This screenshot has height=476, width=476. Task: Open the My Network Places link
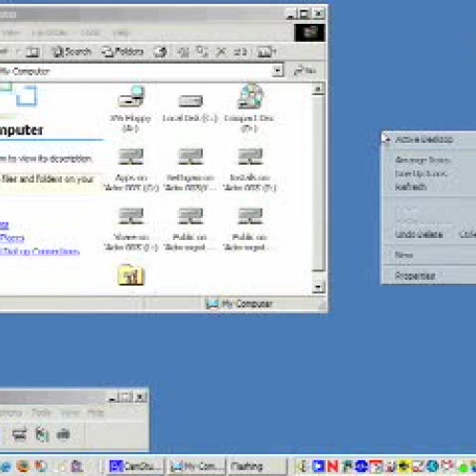pos(12,238)
